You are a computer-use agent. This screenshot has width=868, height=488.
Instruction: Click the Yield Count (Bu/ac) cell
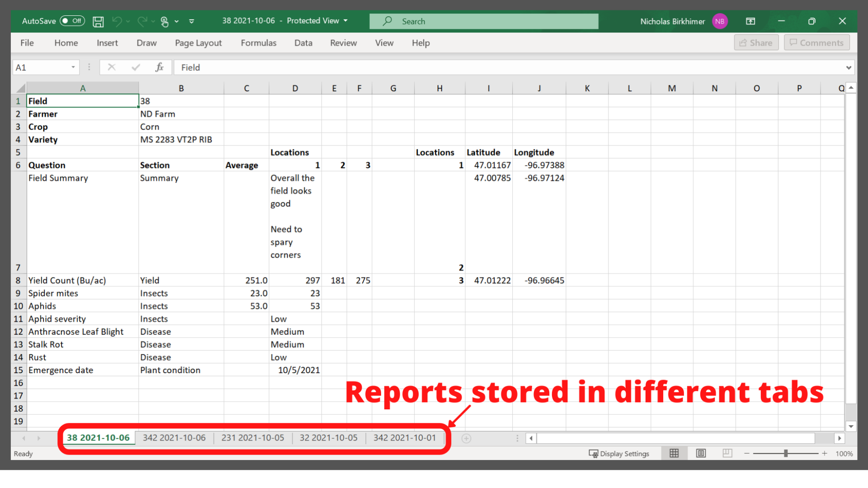(82, 280)
